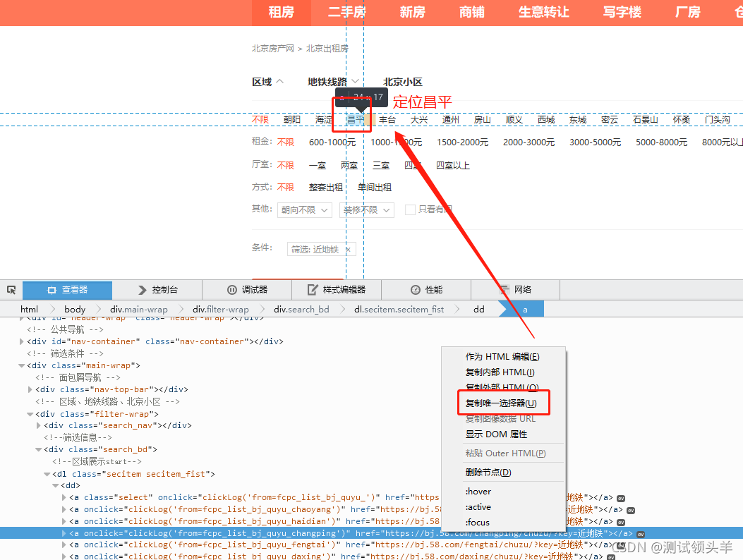Screen dimensions: 743x560
Task: Expand the nav-container div node
Action: coord(21,341)
